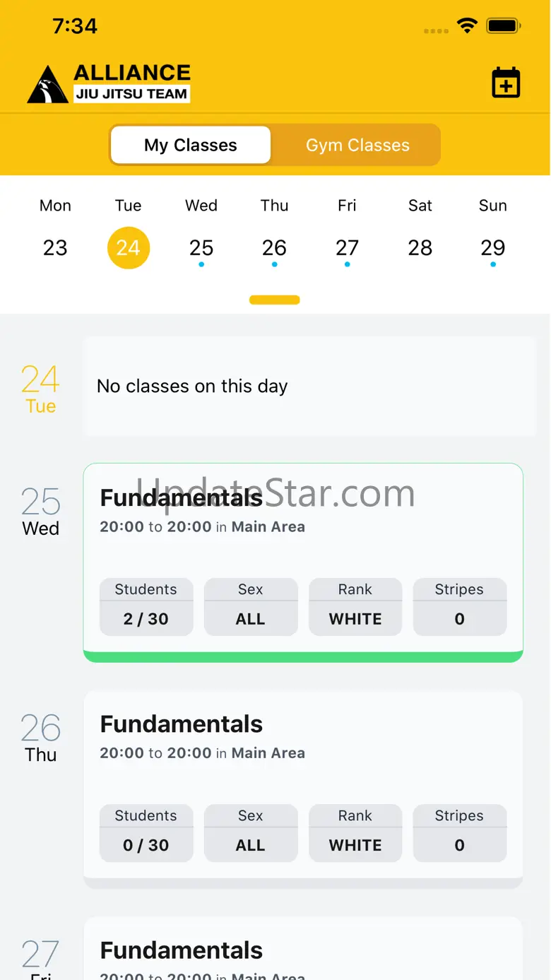Screen dimensions: 551x980
Task: Select Saturday 28 in week calendar
Action: point(420,232)
